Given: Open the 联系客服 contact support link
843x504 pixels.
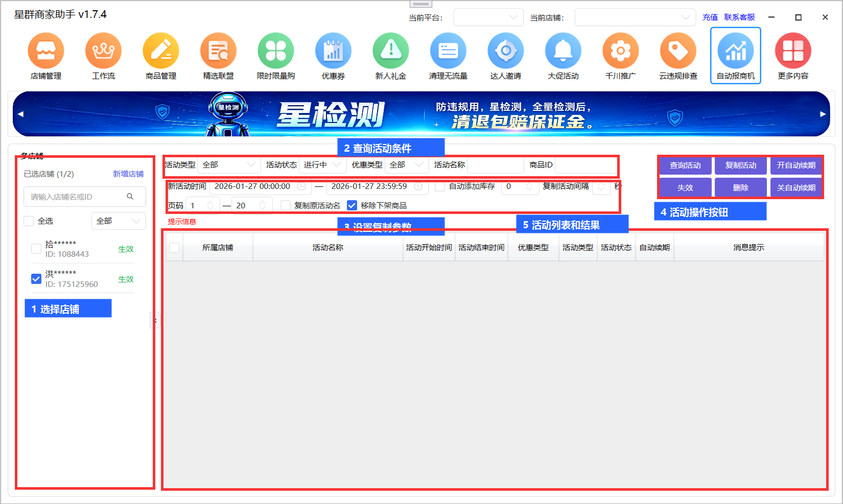Looking at the screenshot, I should tap(739, 17).
